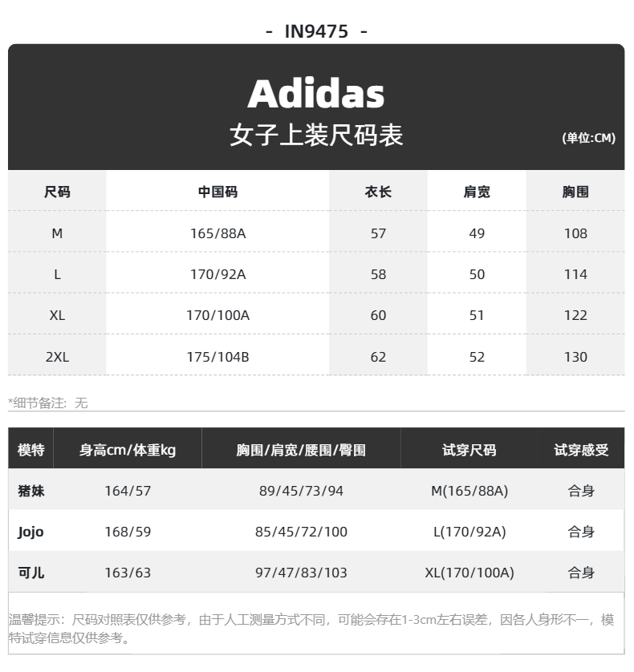Select the 试穿尺码 column header

point(469,450)
